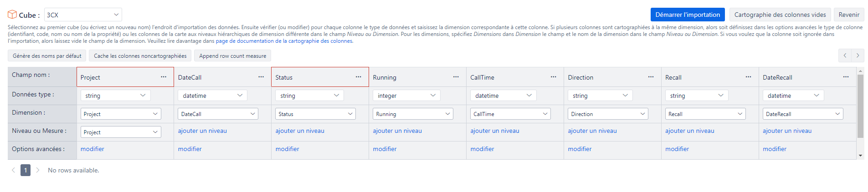Open the Direction dimension dropdown

point(608,114)
